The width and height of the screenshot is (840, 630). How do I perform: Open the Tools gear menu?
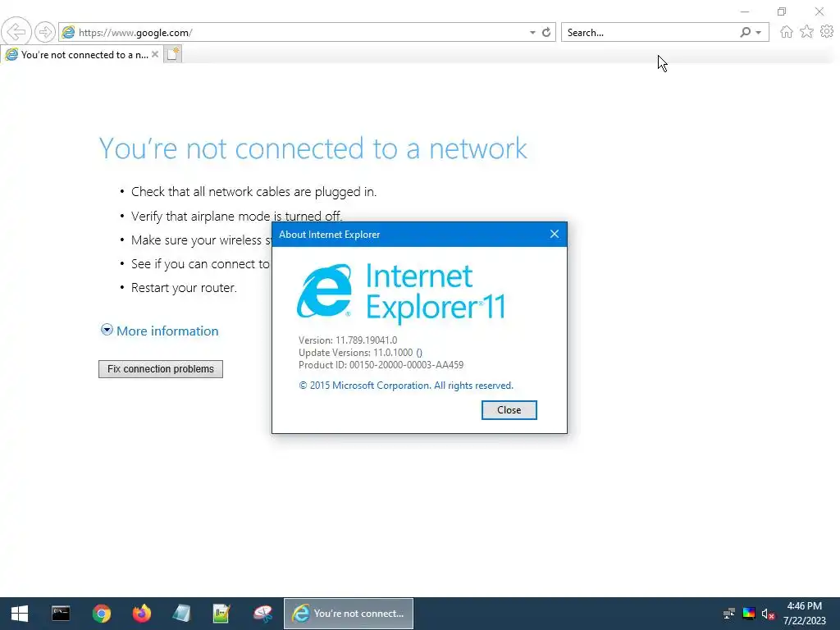(x=827, y=32)
